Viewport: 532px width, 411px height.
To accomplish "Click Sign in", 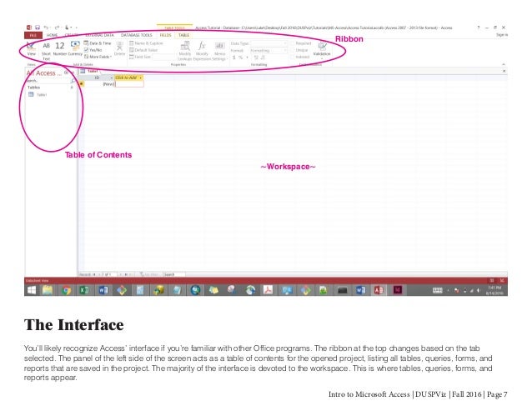I will coord(502,35).
